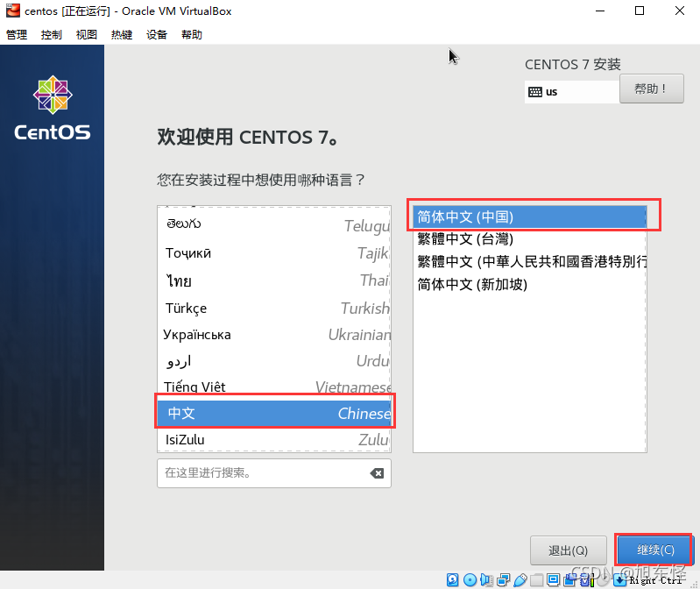Open the 管理 menu
This screenshot has width=700, height=589.
click(x=17, y=34)
